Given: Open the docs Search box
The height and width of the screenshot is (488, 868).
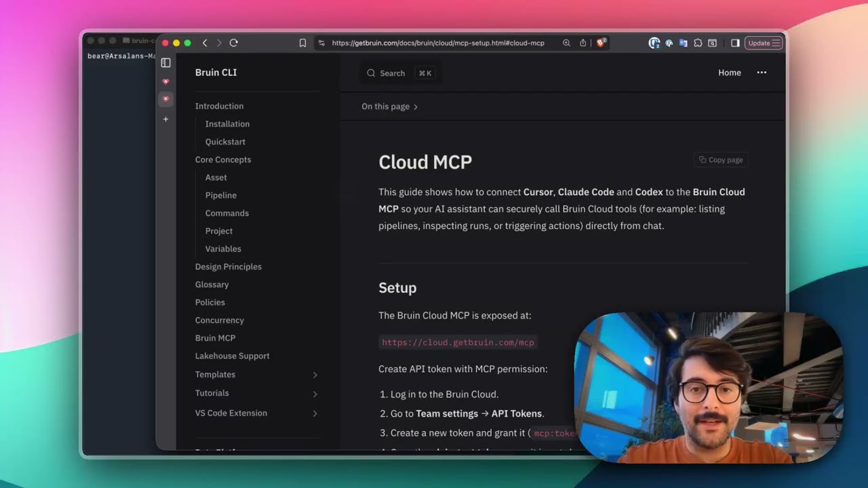Looking at the screenshot, I should point(400,73).
